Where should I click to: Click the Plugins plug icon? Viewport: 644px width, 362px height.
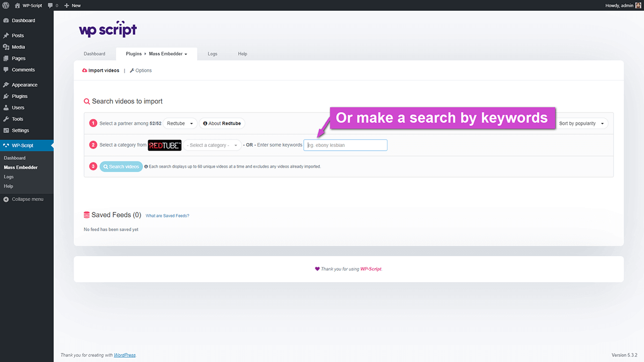click(6, 97)
